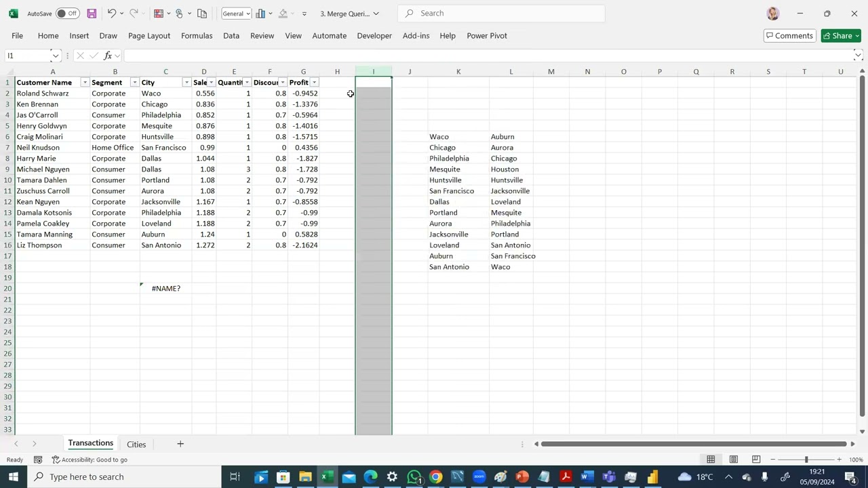This screenshot has height=488, width=868.
Task: Open Customize Quick Access Toolbar arrow
Action: point(304,14)
